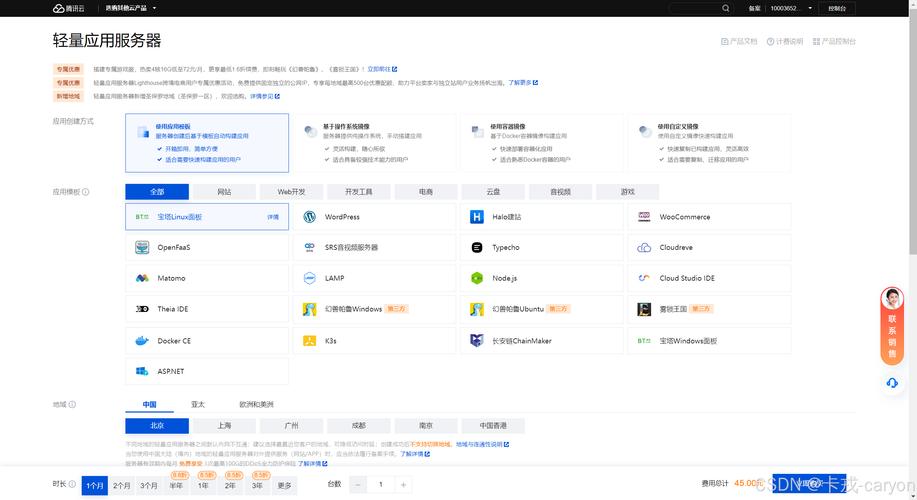
Task: Select the 广州 region button
Action: coord(291,426)
